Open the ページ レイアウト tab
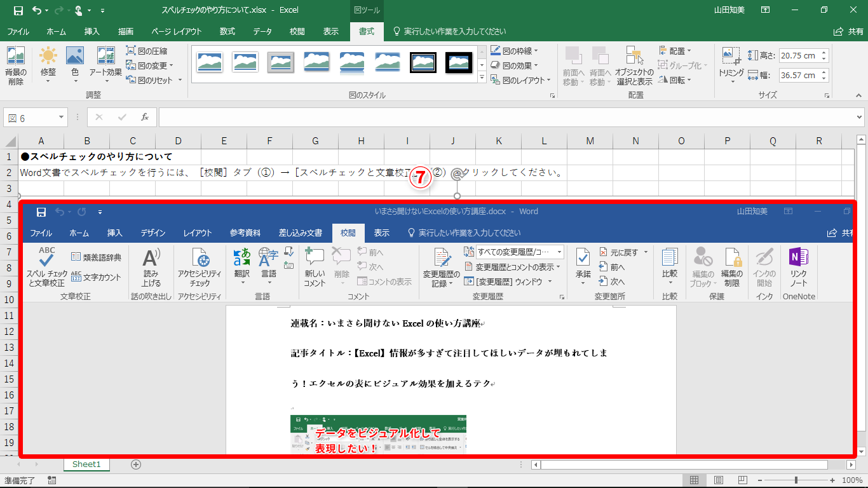This screenshot has width=868, height=488. (x=176, y=31)
